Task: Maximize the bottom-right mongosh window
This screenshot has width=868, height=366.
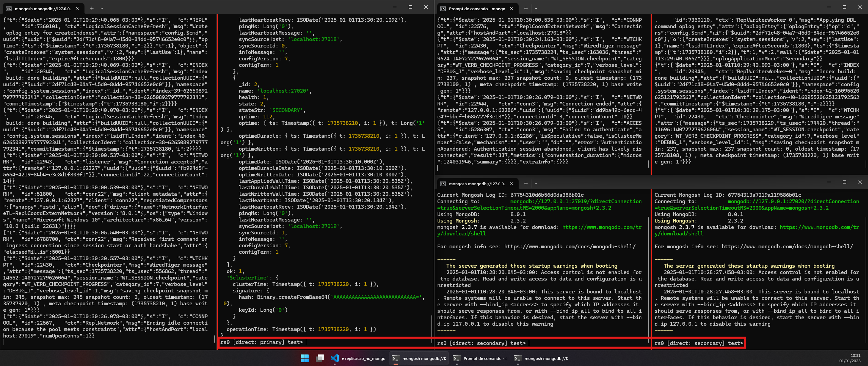Action: [845, 182]
